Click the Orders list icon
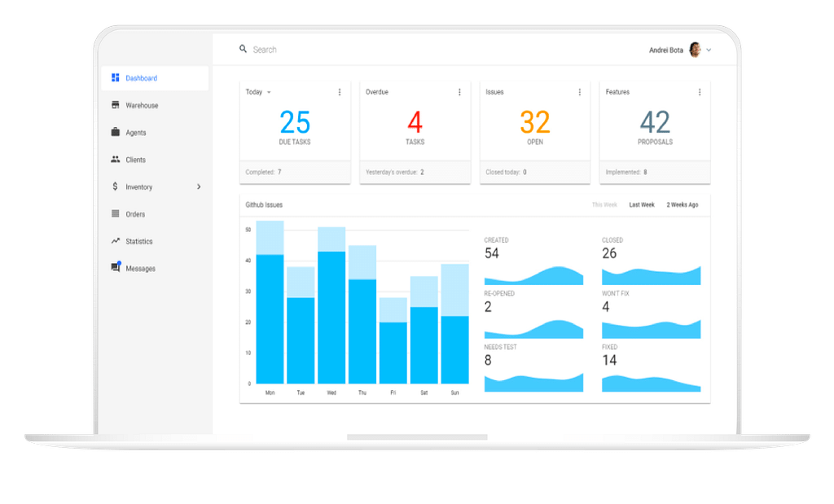Screen dimensions: 834x504 click(116, 214)
